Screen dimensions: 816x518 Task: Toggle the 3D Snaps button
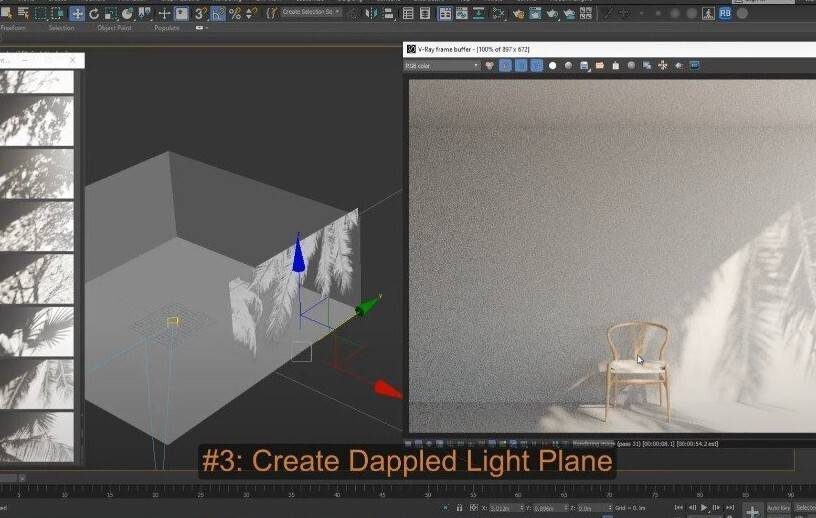click(x=200, y=14)
